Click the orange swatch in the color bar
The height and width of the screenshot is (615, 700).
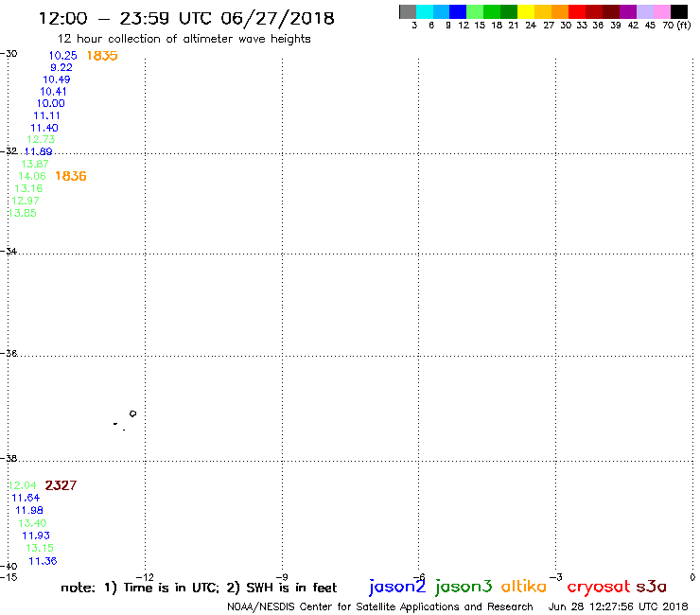pos(560,11)
